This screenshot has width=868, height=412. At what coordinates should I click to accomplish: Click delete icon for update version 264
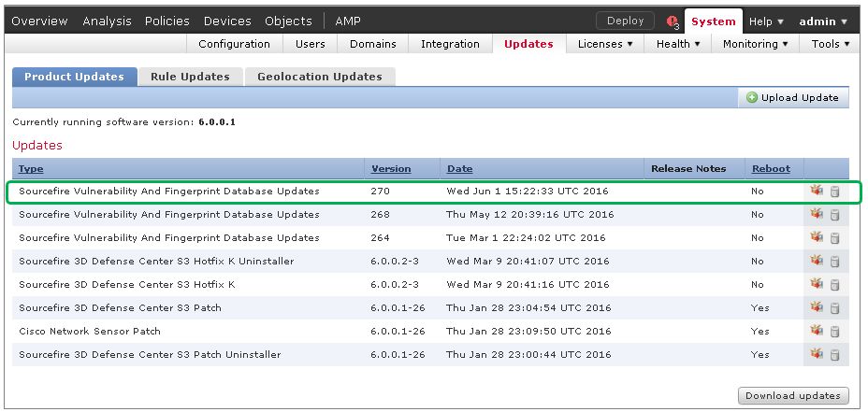point(834,238)
